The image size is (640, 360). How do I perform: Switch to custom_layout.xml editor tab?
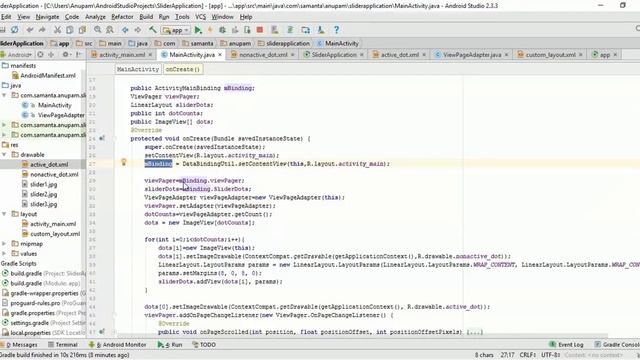point(550,55)
